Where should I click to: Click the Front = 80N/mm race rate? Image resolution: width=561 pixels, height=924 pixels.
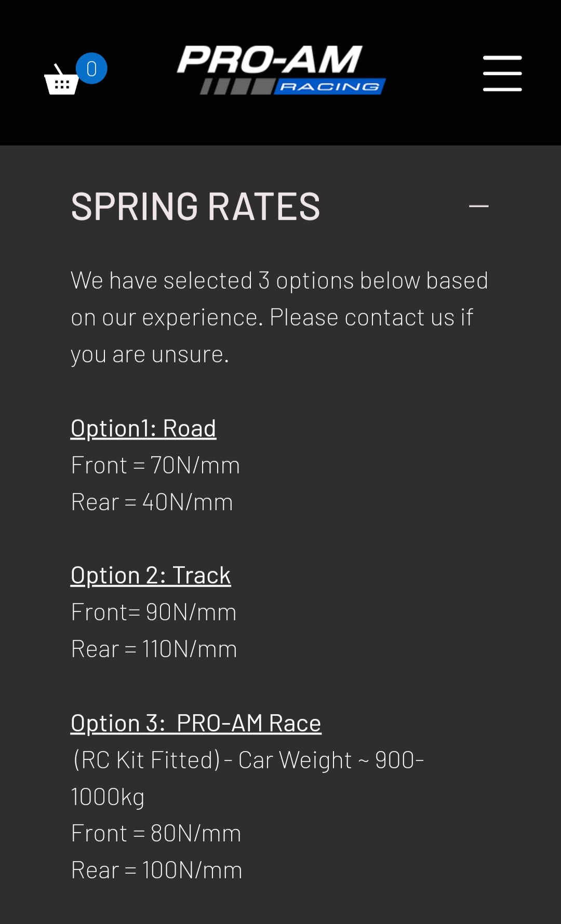[156, 833]
